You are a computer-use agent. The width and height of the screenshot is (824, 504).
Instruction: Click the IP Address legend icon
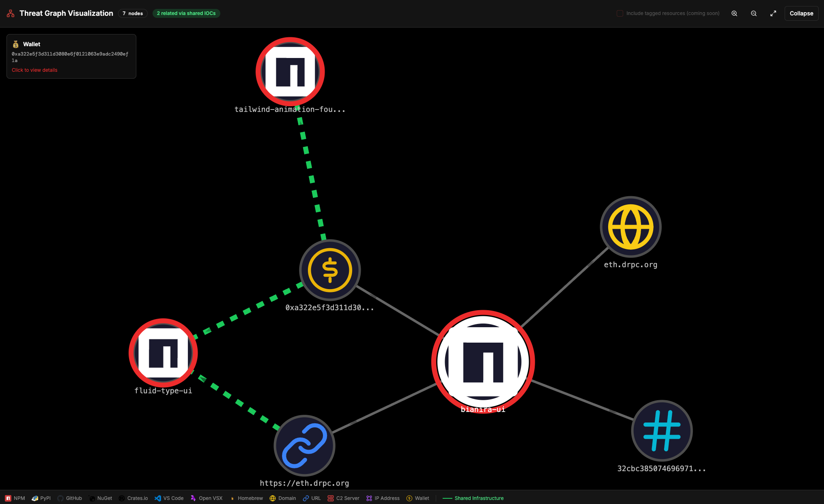(369, 498)
